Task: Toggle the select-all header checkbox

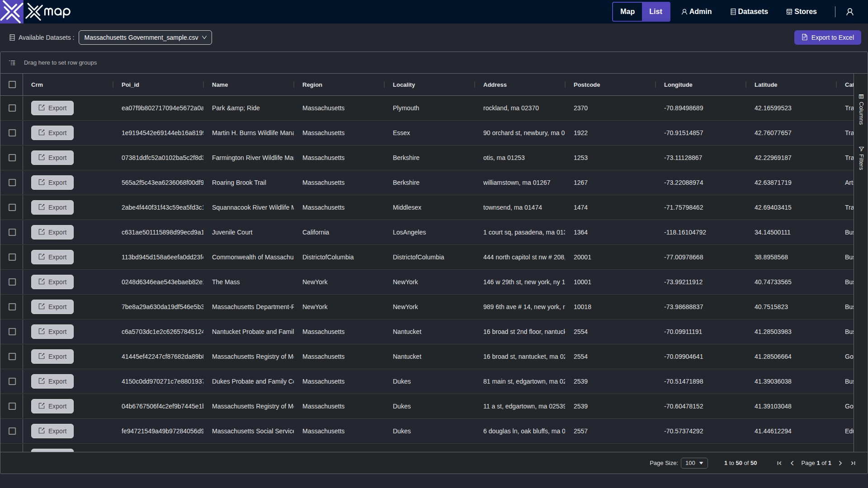Action: (x=12, y=84)
